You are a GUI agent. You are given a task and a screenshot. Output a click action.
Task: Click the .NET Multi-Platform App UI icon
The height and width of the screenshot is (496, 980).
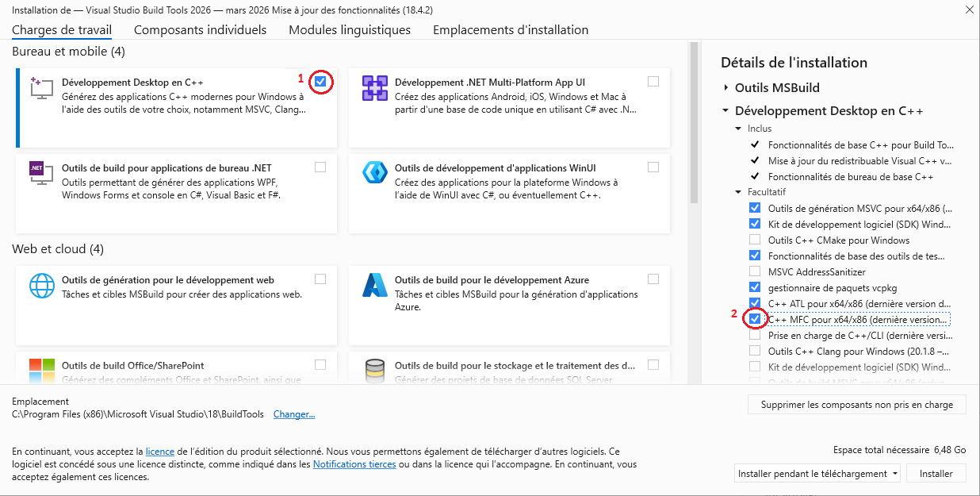pyautogui.click(x=374, y=87)
